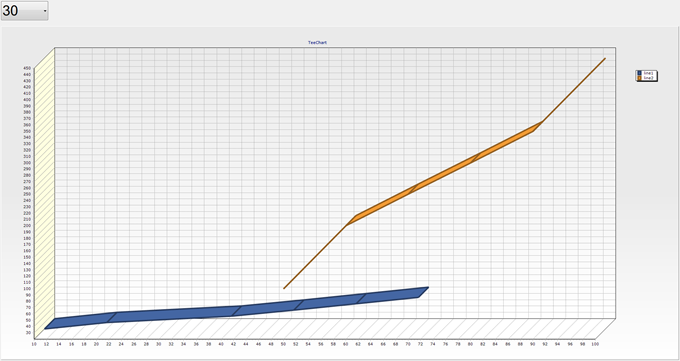Click the 72 label on horizontal axis
The image size is (680, 361).
point(420,344)
